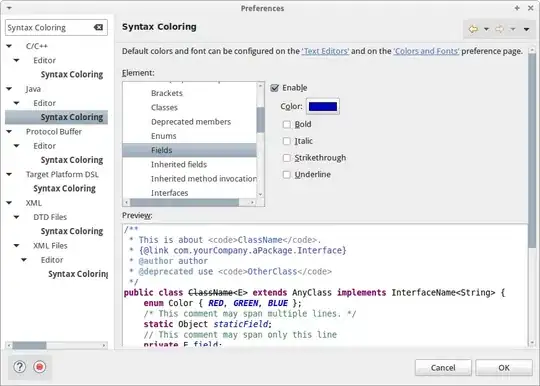Viewport: 540px width, 386px height.
Task: Open the 'Text Editors' link
Action: (325, 51)
